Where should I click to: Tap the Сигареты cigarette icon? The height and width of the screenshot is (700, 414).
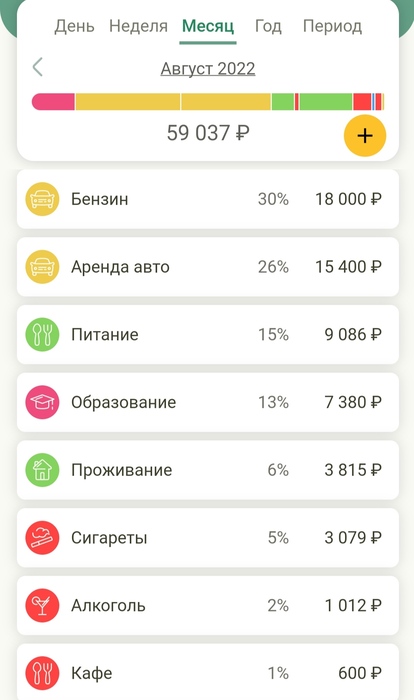42,538
